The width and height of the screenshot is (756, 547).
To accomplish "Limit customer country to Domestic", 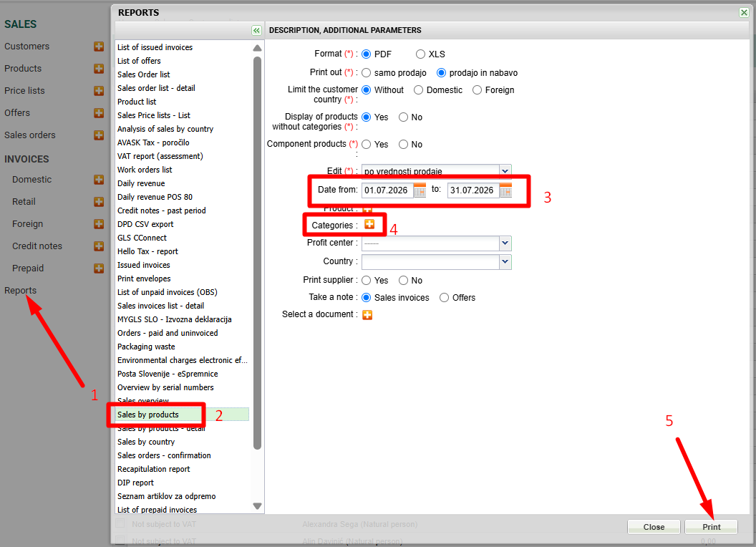I will coord(419,90).
